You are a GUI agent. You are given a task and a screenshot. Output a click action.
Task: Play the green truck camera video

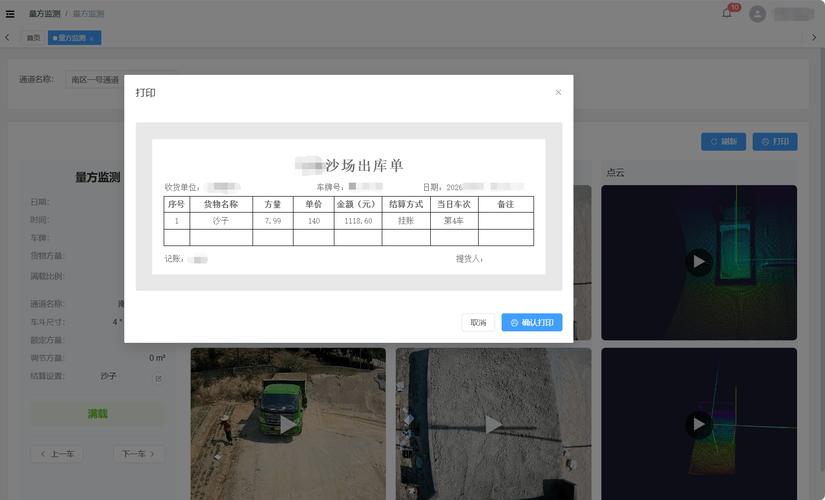coord(288,424)
